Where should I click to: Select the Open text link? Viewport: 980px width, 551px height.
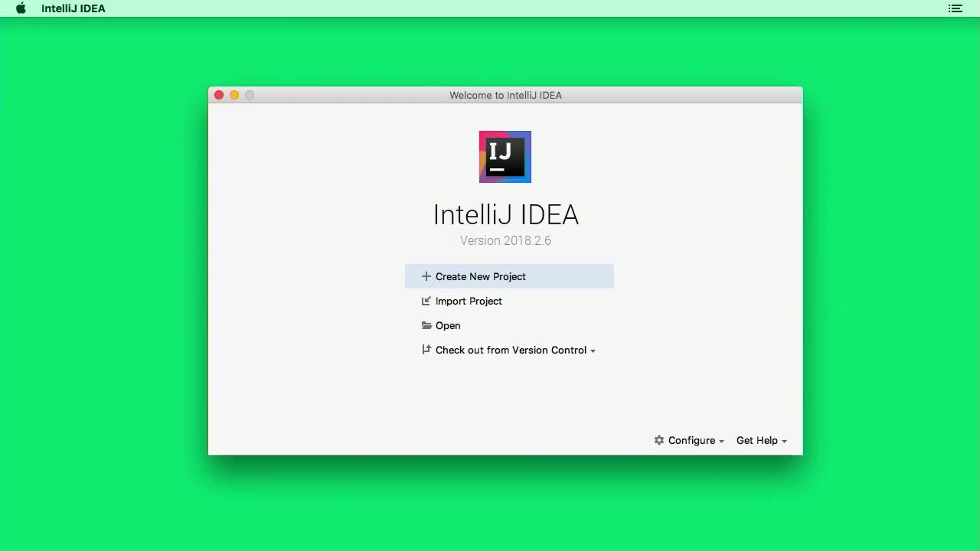pyautogui.click(x=448, y=325)
